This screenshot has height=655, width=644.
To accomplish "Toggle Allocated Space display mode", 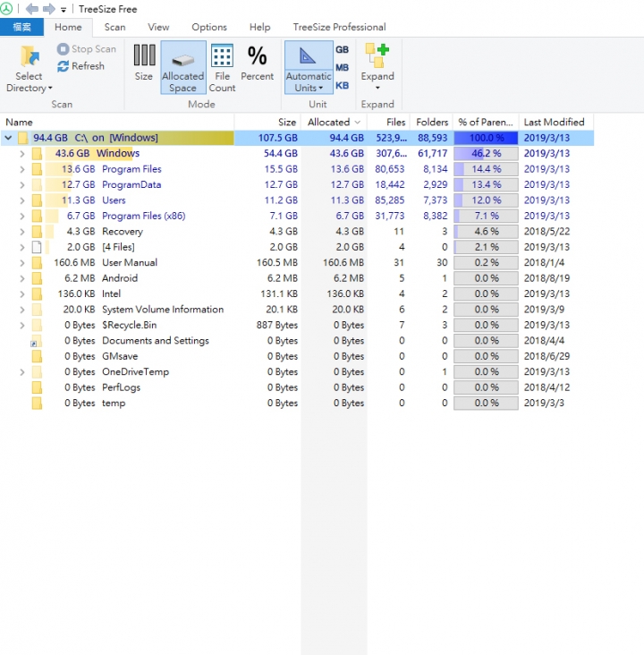I will (183, 67).
